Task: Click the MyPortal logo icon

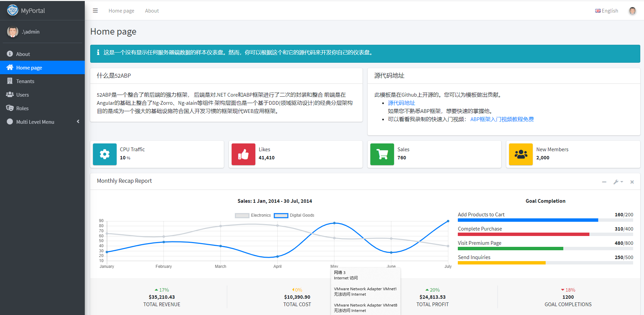Action: point(13,10)
